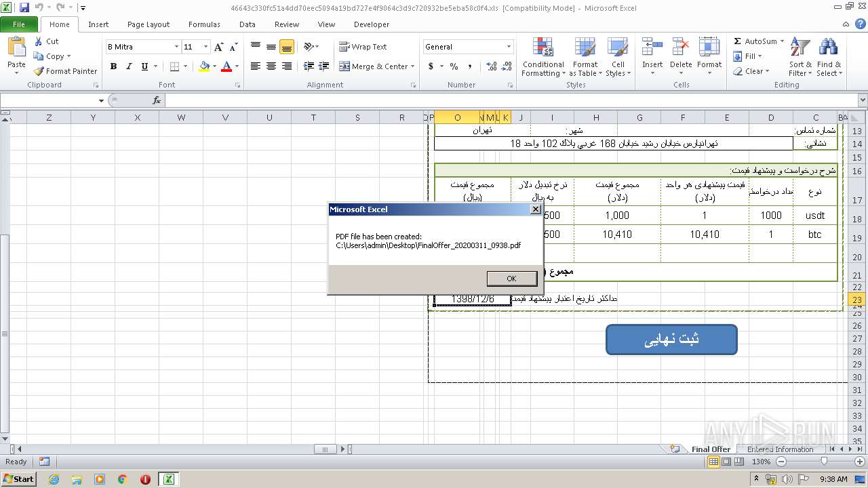Click the zoom slider handle
The image size is (868, 488).
(x=824, y=462)
